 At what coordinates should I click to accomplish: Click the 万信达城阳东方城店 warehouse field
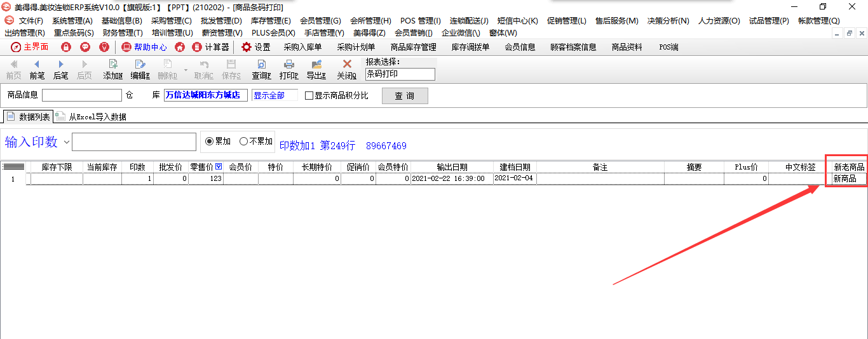coord(205,95)
